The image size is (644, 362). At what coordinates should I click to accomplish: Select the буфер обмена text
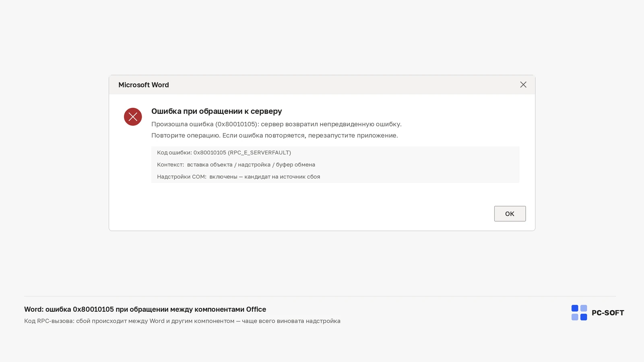click(295, 165)
